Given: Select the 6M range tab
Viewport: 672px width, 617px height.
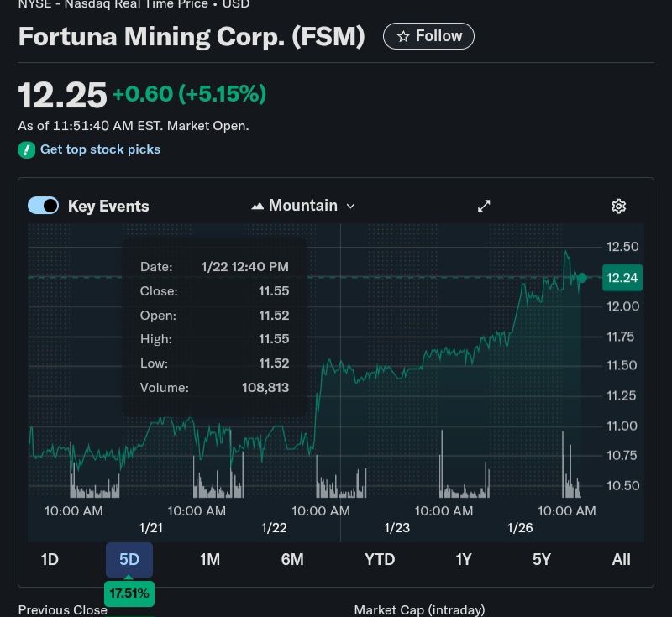Looking at the screenshot, I should click(292, 560).
